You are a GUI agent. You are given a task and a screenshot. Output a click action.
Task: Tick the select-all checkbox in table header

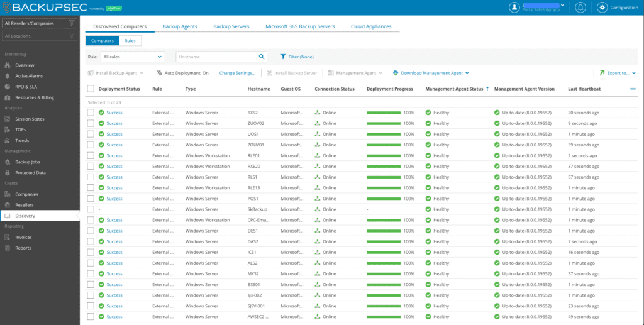91,89
